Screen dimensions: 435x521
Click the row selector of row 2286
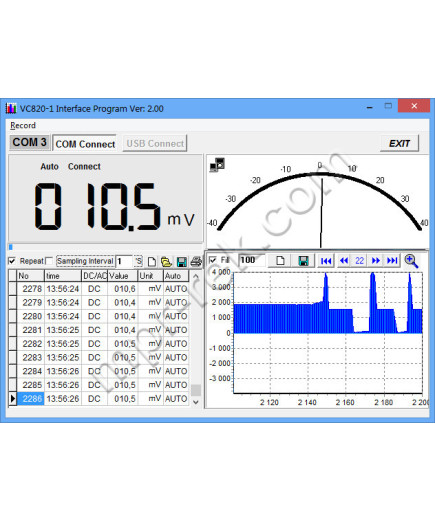click(x=13, y=399)
